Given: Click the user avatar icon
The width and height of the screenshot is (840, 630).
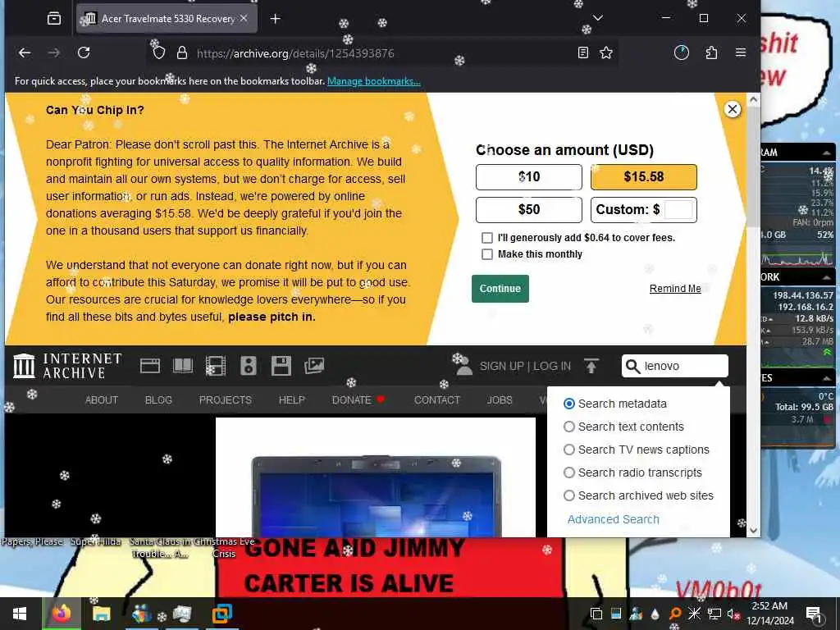Looking at the screenshot, I should click(x=463, y=366).
